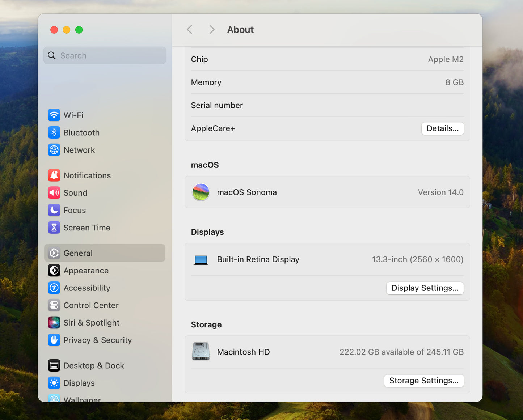This screenshot has width=523, height=420.
Task: Click 'Built-in Retina Display' text
Action: click(x=258, y=259)
